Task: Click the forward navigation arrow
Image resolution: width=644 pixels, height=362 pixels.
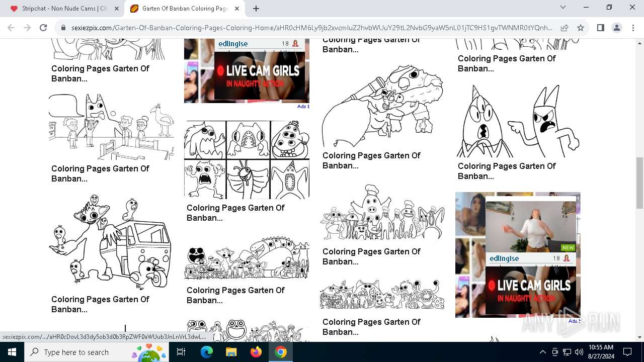Action: [x=28, y=28]
